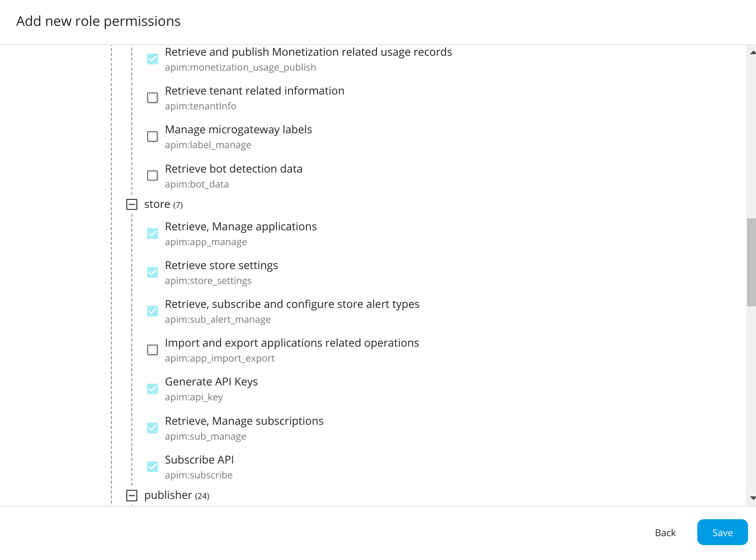The width and height of the screenshot is (756, 560).
Task: Click the scroll-down arrow on the scrollbar
Action: 752,497
